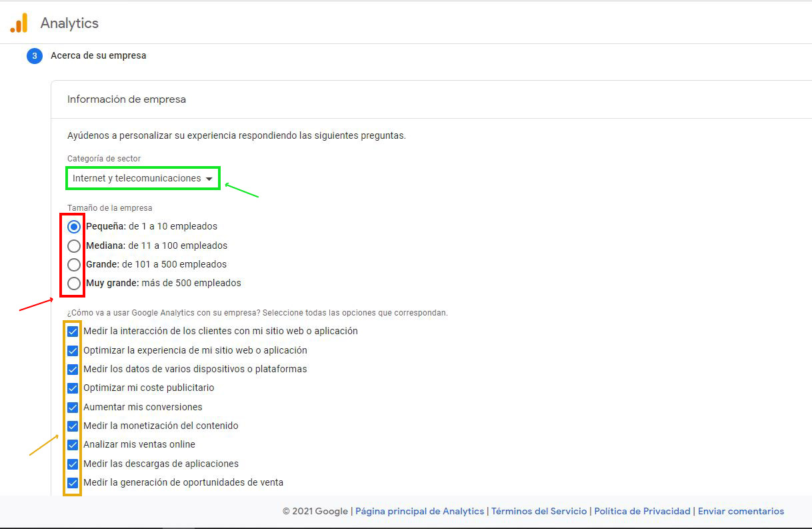Select Pequeña: de 1 a 10 empleados
The image size is (812, 529).
[74, 227]
